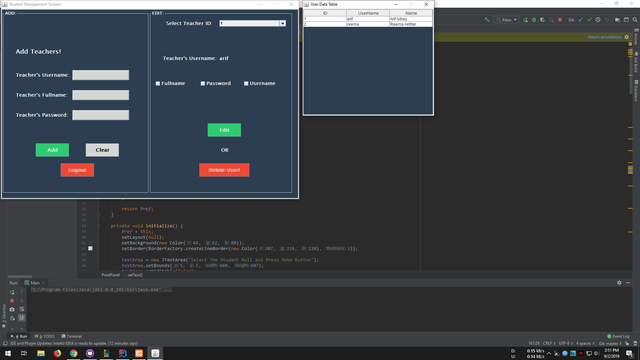Click the color swatch beside setBackground code line

(x=90, y=243)
